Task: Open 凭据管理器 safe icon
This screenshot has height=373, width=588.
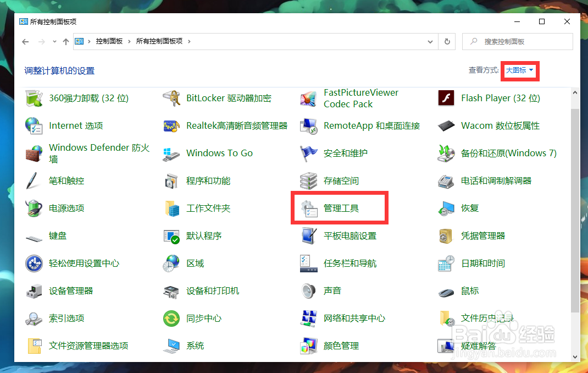Action: click(x=446, y=236)
